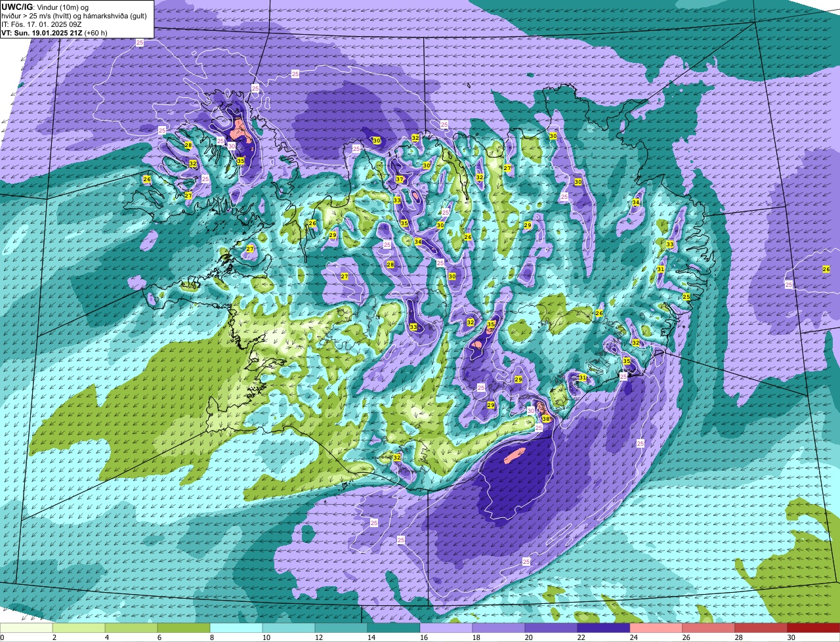Click the 26–28 m/s salmon bar segment
This screenshot has width=840, height=642.
tap(709, 628)
